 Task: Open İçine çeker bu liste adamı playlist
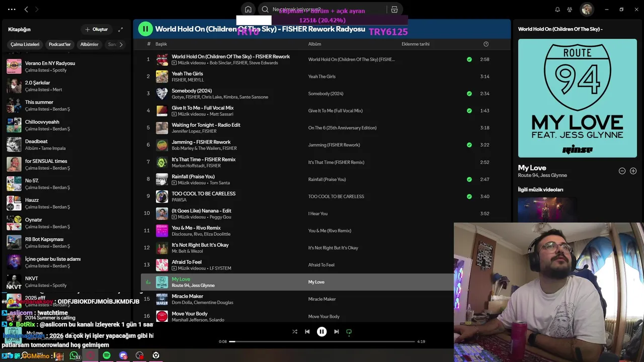pos(66,262)
